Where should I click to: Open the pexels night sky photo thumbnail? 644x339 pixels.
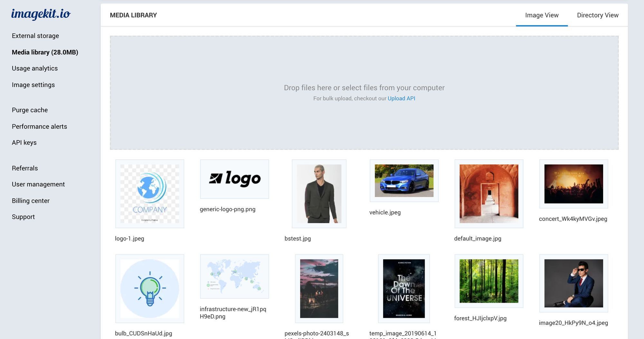point(319,289)
